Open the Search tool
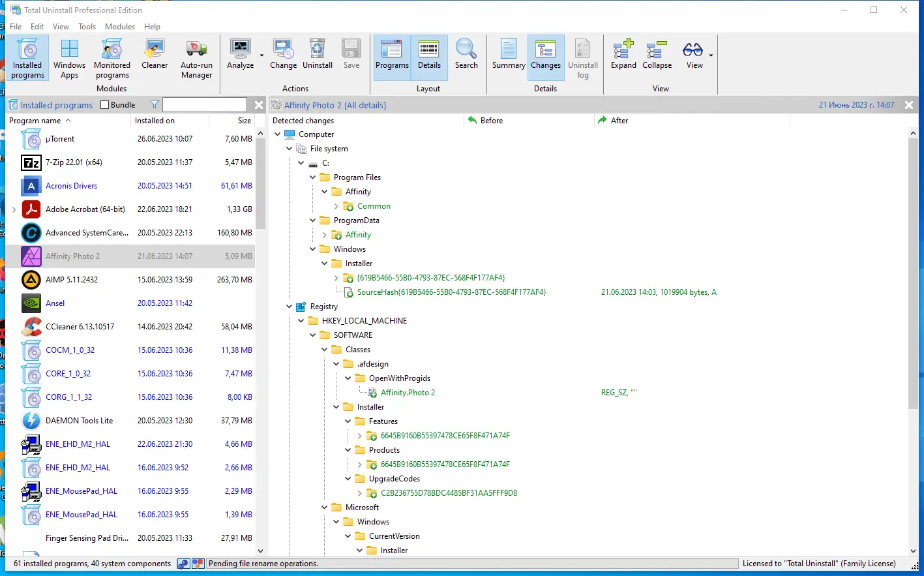Viewport: 924px width, 576px height. [x=466, y=53]
